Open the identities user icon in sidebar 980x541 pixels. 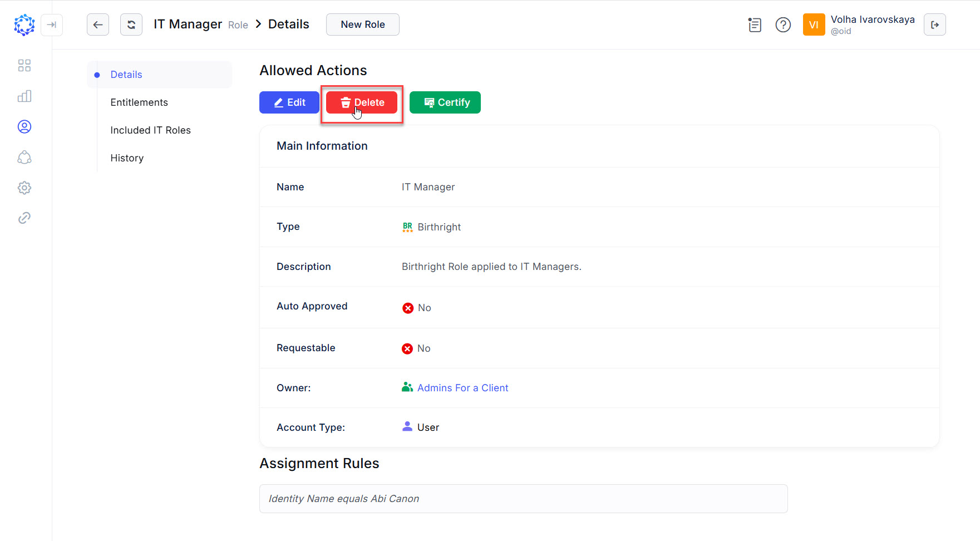click(x=24, y=126)
